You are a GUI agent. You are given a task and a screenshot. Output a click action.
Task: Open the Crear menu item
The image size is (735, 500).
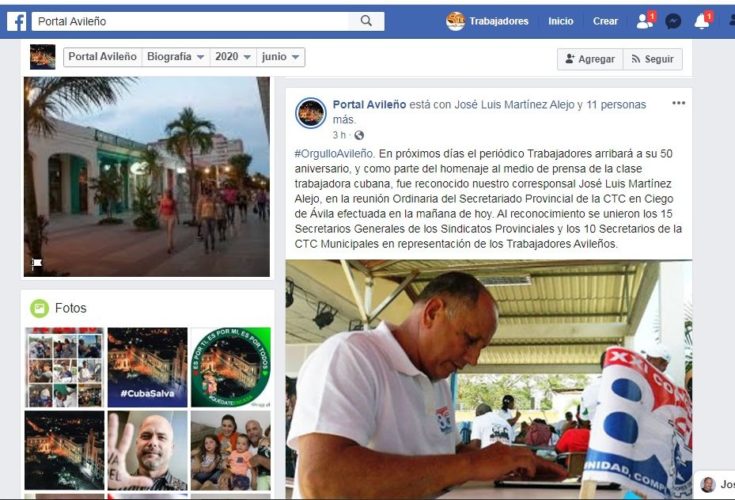[605, 21]
